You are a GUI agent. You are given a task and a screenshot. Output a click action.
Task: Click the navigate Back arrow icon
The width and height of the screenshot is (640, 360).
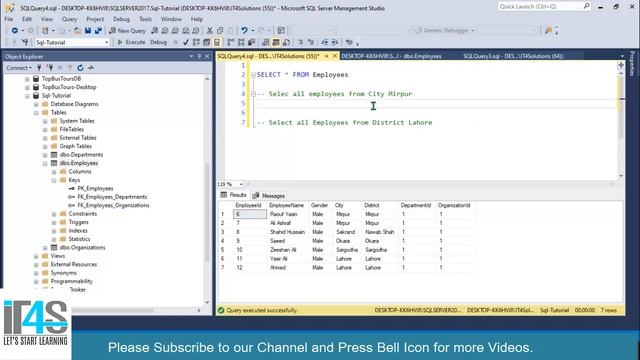point(15,31)
